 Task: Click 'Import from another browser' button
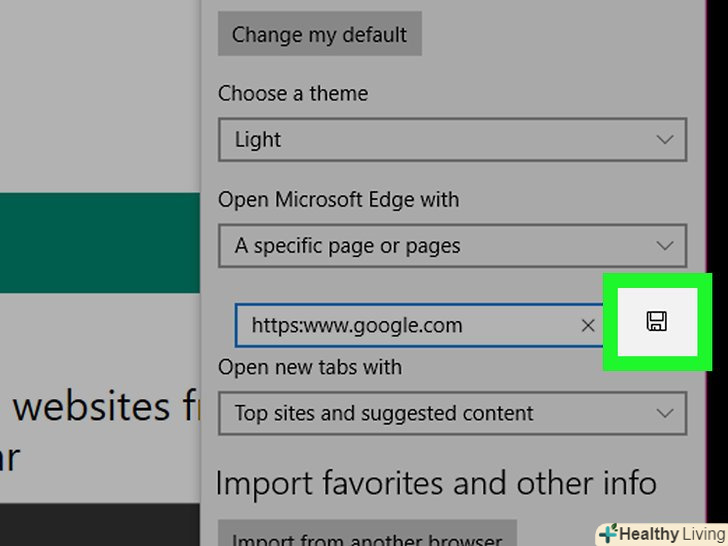pyautogui.click(x=366, y=538)
